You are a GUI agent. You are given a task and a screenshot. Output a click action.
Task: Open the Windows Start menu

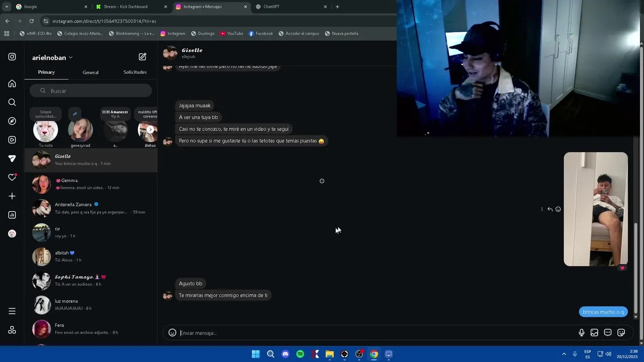[x=256, y=354]
